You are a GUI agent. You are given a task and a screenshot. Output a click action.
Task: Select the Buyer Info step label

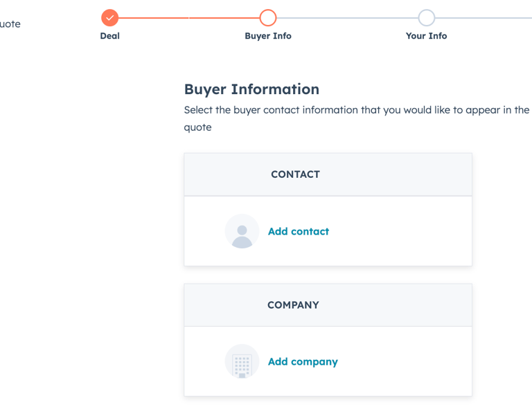coord(268,36)
